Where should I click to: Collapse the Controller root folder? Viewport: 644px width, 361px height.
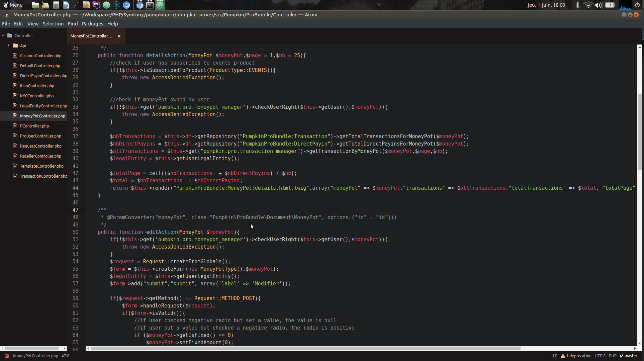tap(3, 35)
